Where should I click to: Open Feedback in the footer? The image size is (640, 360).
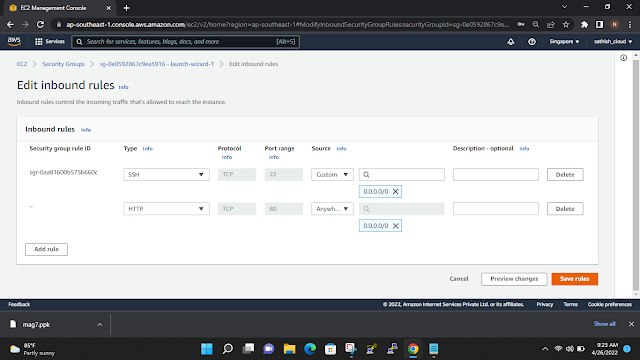[19, 304]
